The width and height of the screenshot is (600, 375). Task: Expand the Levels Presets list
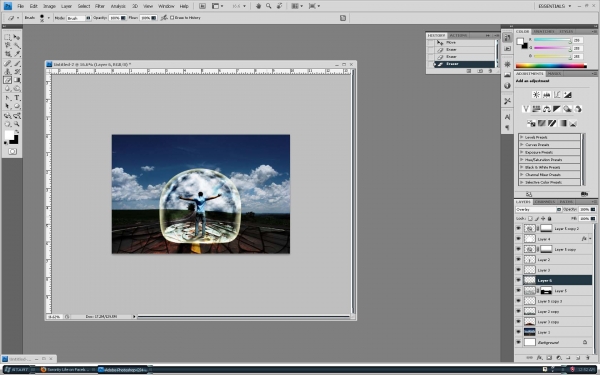[x=522, y=137]
